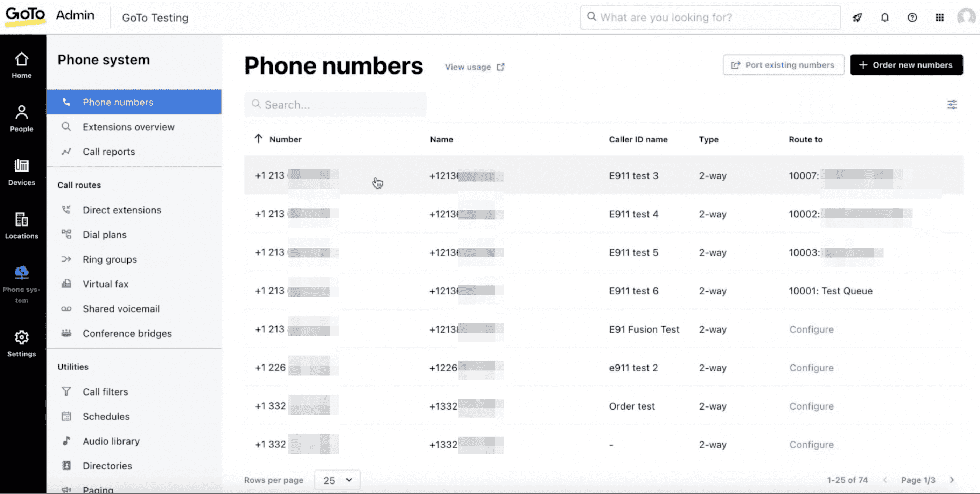Select Call reports from the menu
This screenshot has width=980, height=494.
[x=109, y=152]
